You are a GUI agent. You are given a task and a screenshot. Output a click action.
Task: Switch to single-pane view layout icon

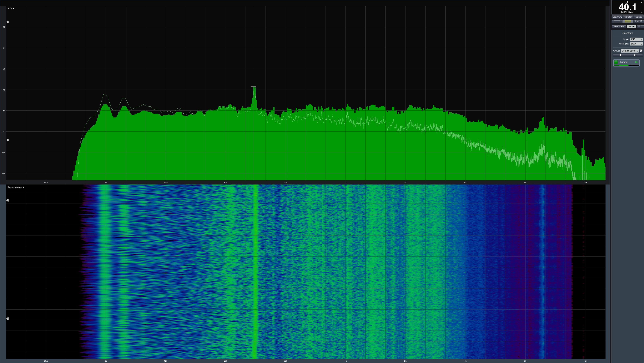[617, 21]
